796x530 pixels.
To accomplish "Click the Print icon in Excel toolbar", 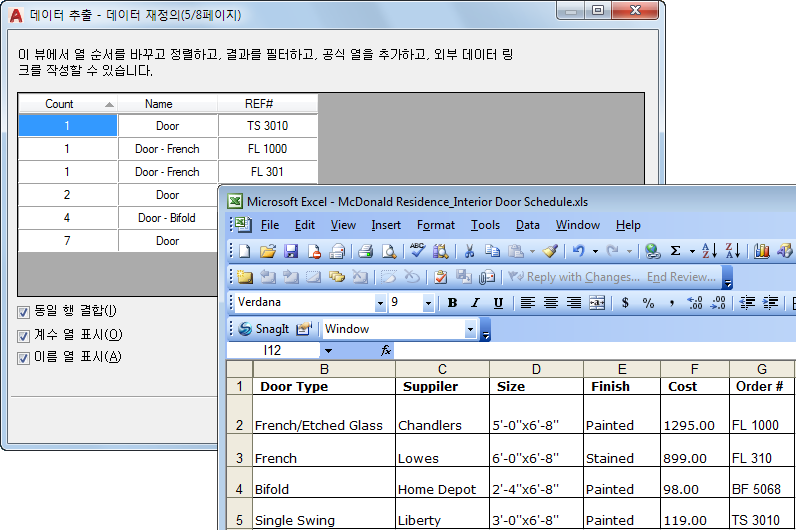I will [x=365, y=251].
